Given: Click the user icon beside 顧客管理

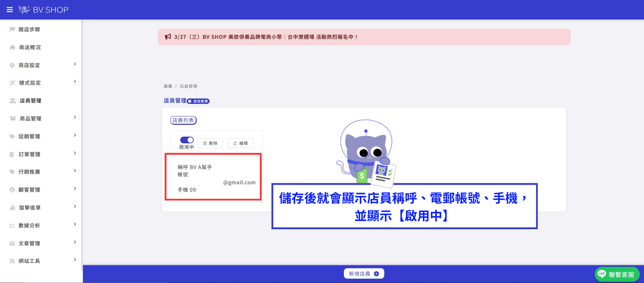Looking at the screenshot, I should (12, 190).
